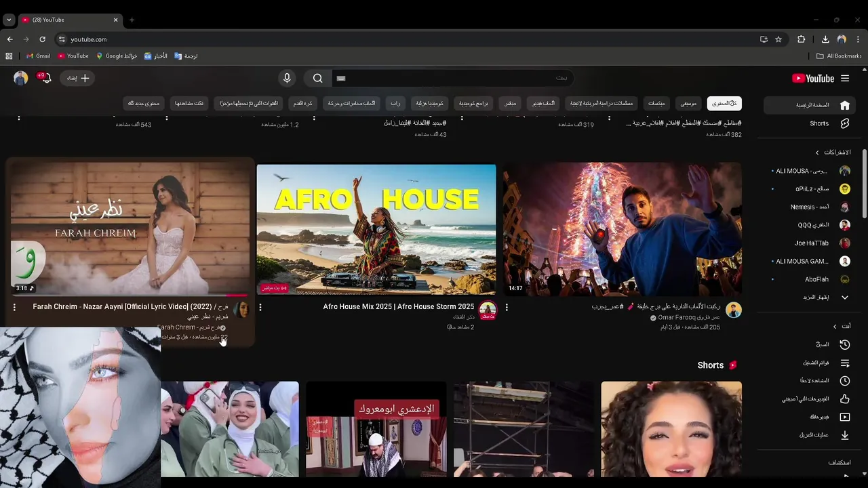The height and width of the screenshot is (488, 868).
Task: Open Watch later (المشاهدة لاحقًا) in sidebar
Action: coord(811,381)
